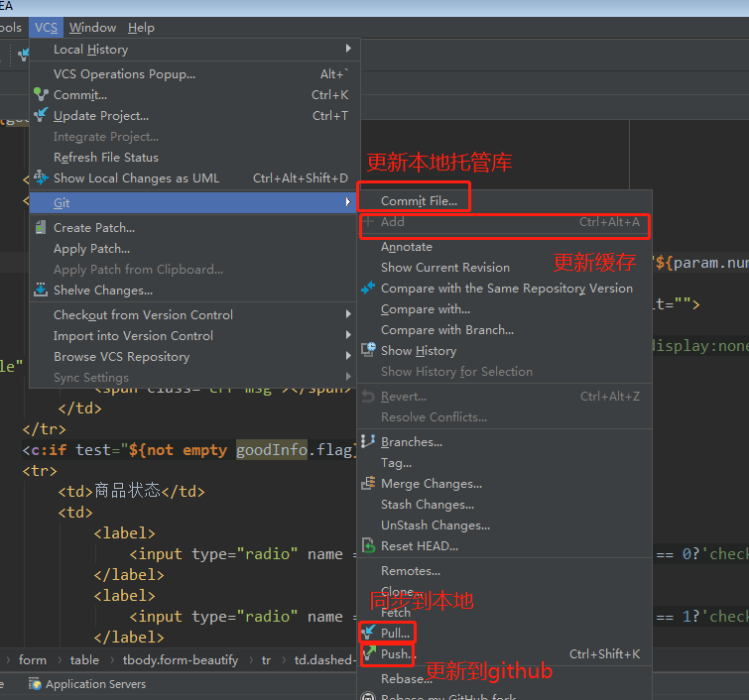Choose UnStash Changes...

pyautogui.click(x=504, y=525)
